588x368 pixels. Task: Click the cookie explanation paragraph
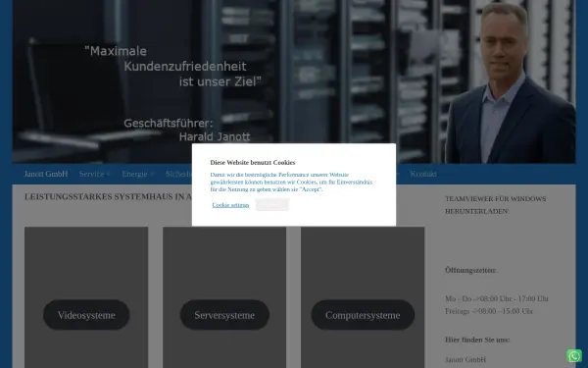click(291, 183)
